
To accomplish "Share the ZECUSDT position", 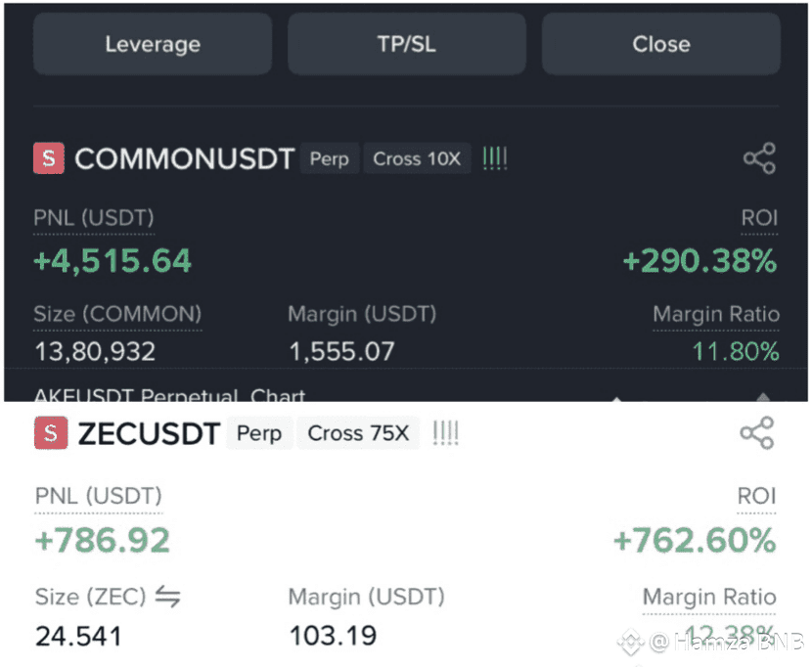I will (x=757, y=433).
